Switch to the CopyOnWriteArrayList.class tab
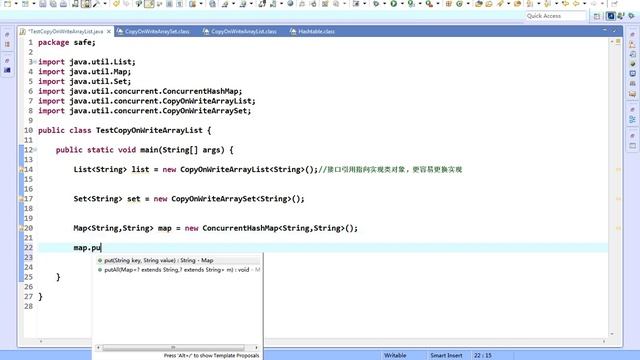The width and height of the screenshot is (640, 360). coord(240,31)
